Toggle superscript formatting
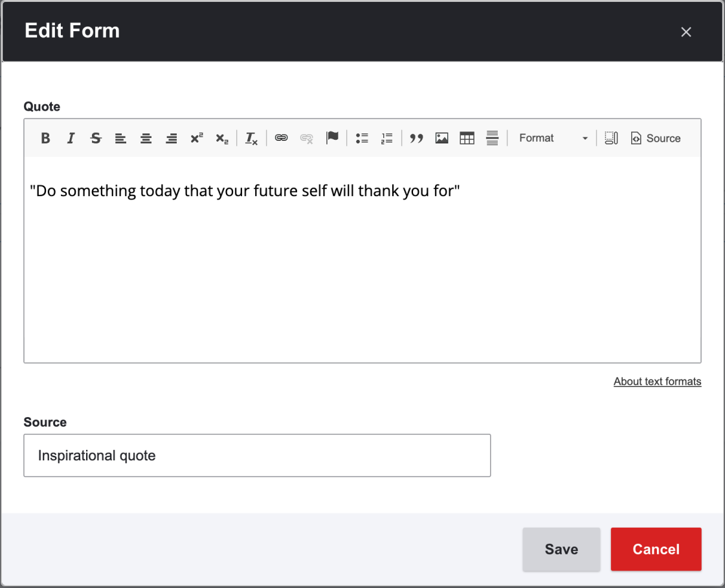 [197, 138]
